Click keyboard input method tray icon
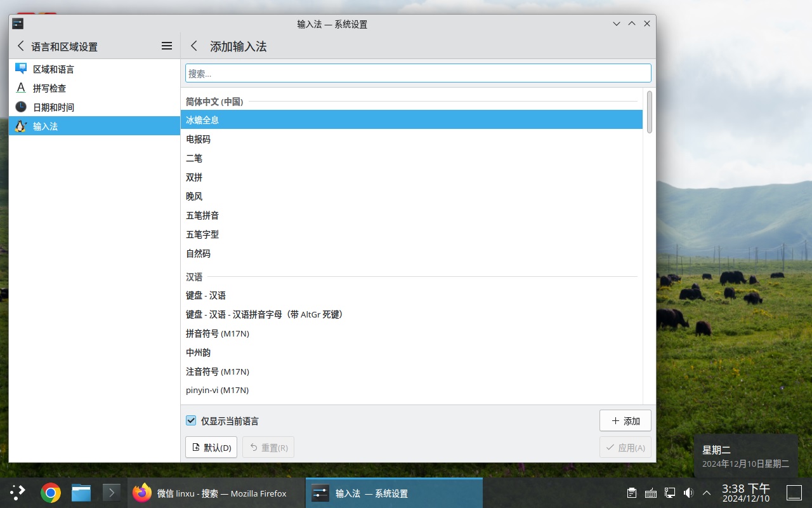The height and width of the screenshot is (508, 812). click(650, 493)
